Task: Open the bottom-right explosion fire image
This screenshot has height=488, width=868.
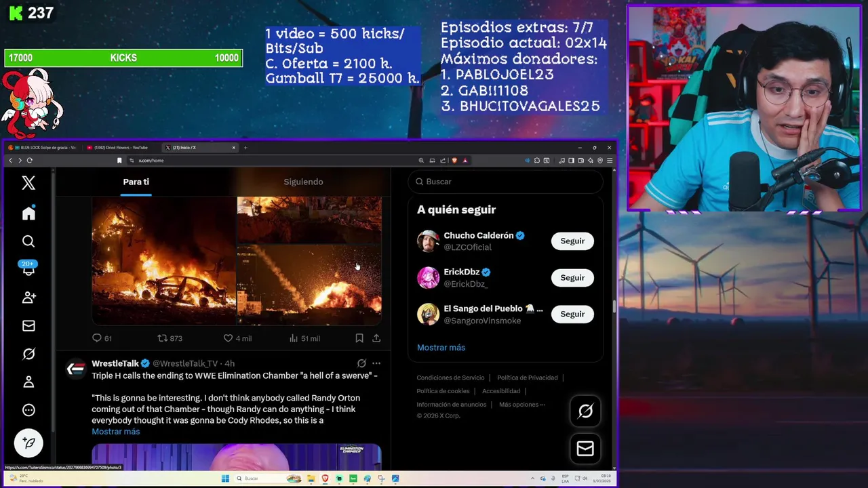Action: [x=309, y=285]
